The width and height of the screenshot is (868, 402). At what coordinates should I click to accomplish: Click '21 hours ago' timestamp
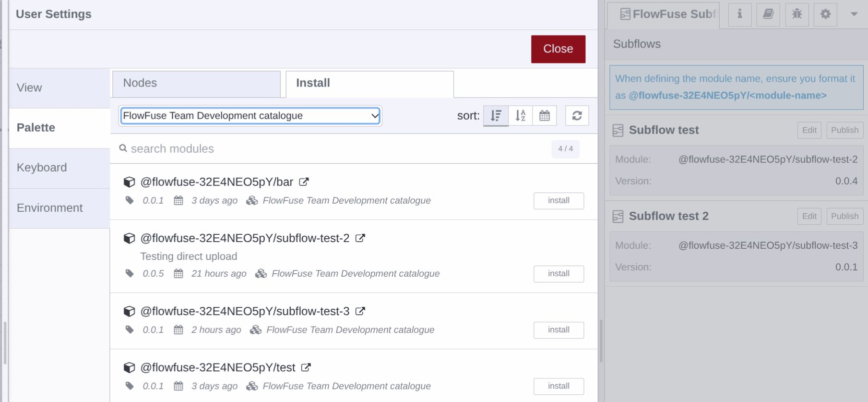pos(219,274)
